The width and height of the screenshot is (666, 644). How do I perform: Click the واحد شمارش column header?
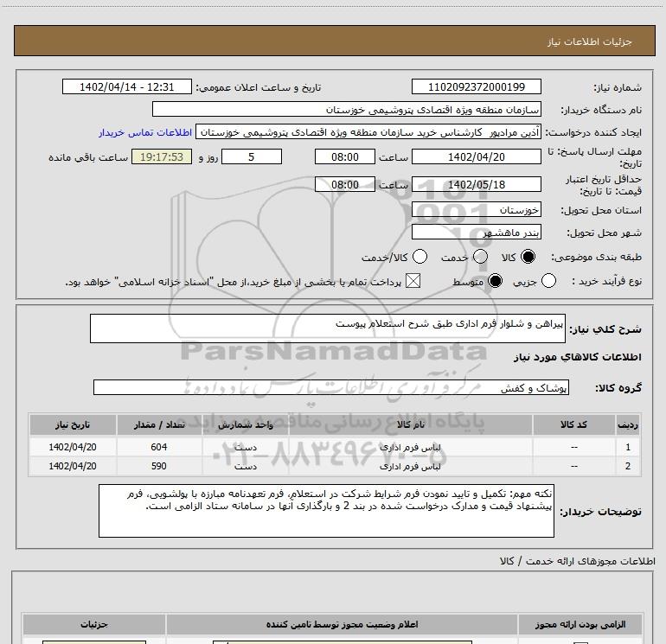tap(246, 424)
